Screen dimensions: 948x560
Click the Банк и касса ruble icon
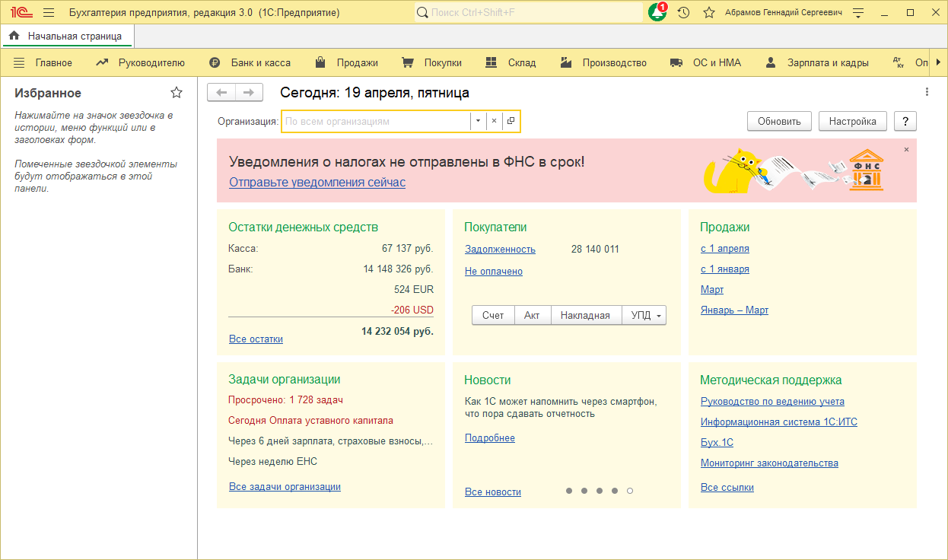pos(215,63)
